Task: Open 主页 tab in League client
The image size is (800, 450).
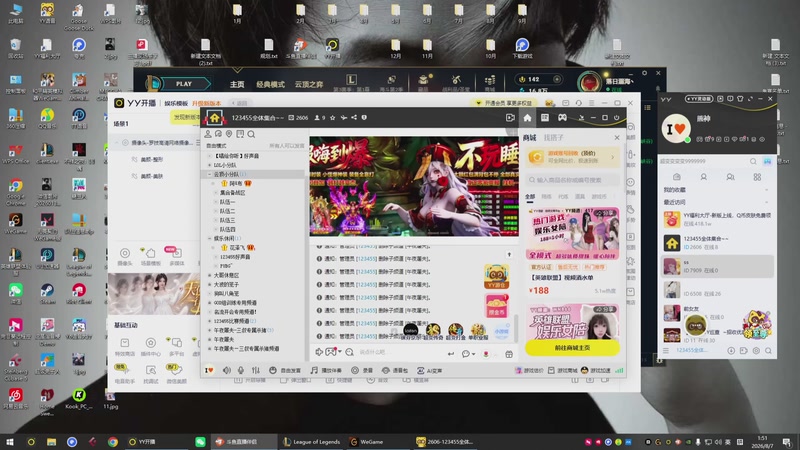Action: tap(237, 84)
